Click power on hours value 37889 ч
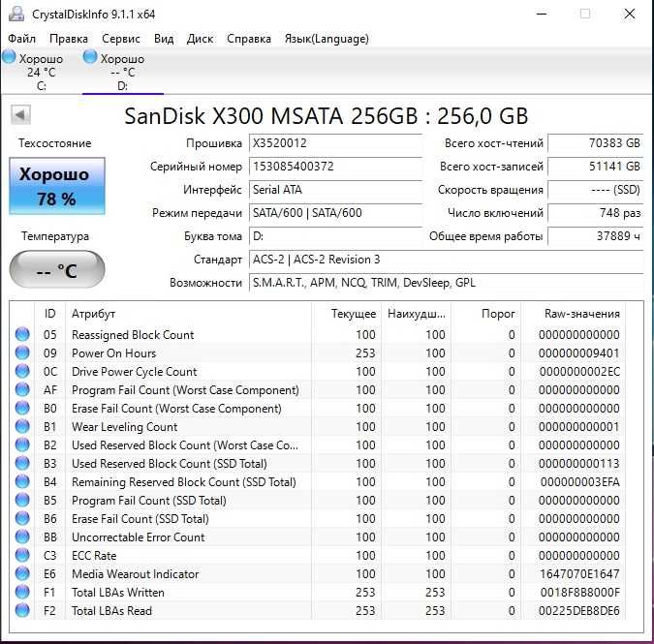The width and height of the screenshot is (654, 644). (596, 236)
